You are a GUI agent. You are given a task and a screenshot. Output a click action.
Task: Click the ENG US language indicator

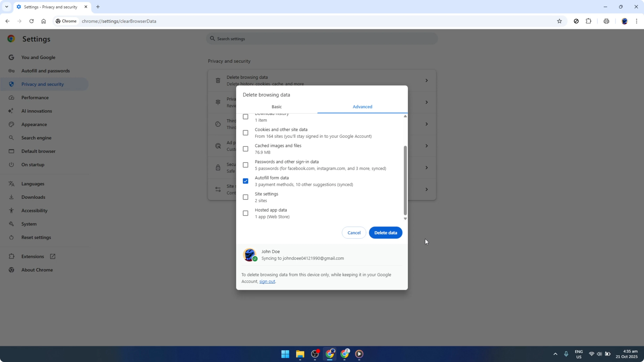(x=579, y=354)
